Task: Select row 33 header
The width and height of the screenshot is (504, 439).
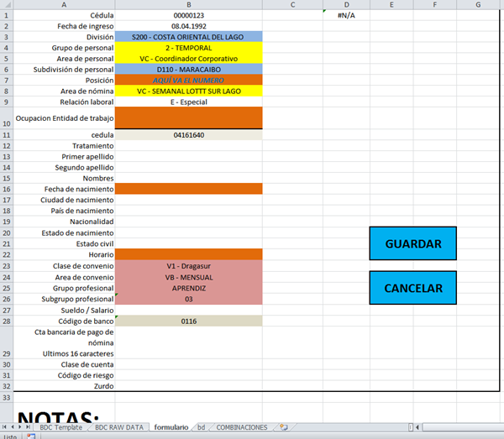Action: click(7, 398)
